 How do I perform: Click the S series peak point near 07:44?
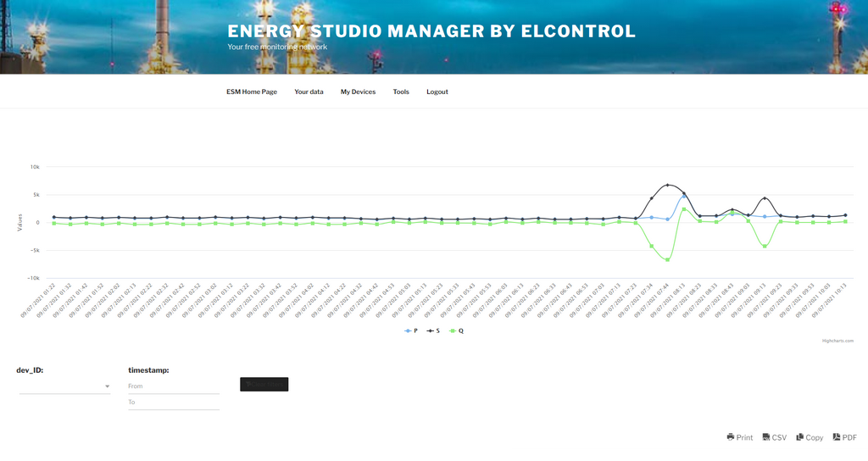pos(668,185)
